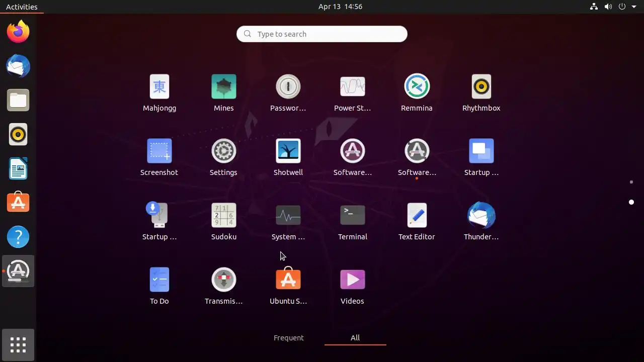This screenshot has width=644, height=362.
Task: Click the volume speaker icon
Action: tap(608, 7)
